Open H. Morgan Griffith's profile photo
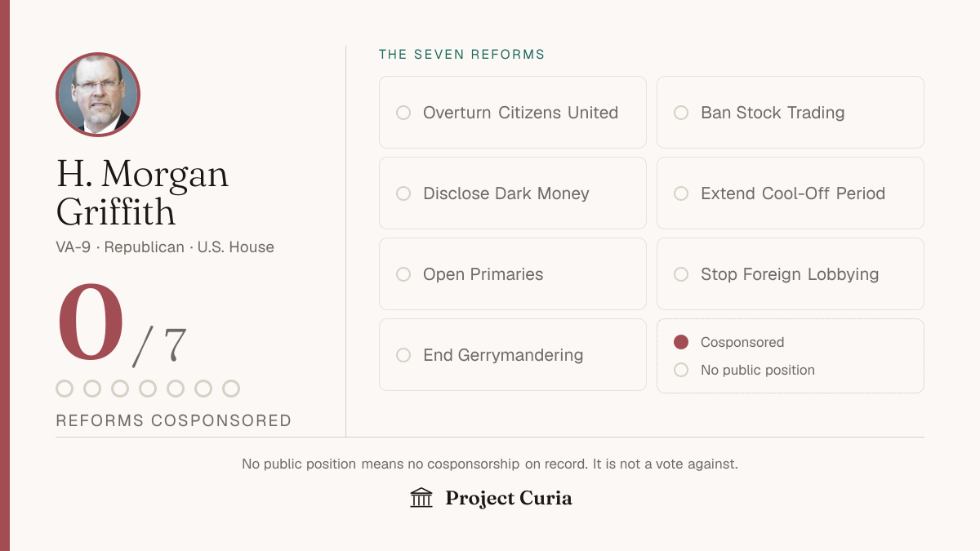The image size is (980, 551). tap(98, 95)
